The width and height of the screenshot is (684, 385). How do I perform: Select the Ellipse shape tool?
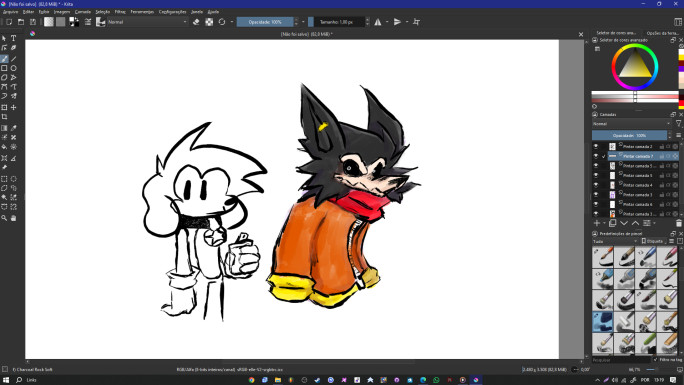point(14,68)
